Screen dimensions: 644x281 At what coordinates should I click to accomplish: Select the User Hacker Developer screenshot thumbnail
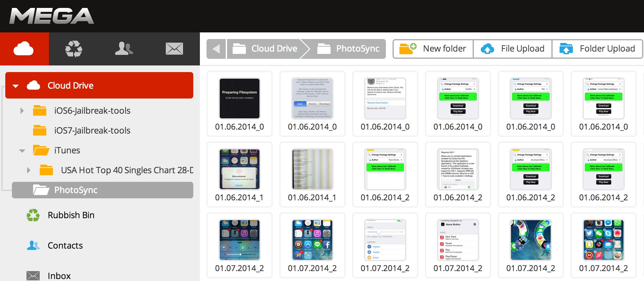tap(312, 99)
